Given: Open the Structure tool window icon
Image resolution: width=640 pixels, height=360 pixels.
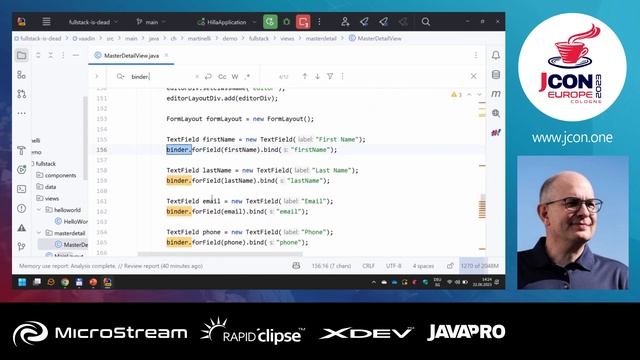Looking at the screenshot, I should tap(22, 75).
